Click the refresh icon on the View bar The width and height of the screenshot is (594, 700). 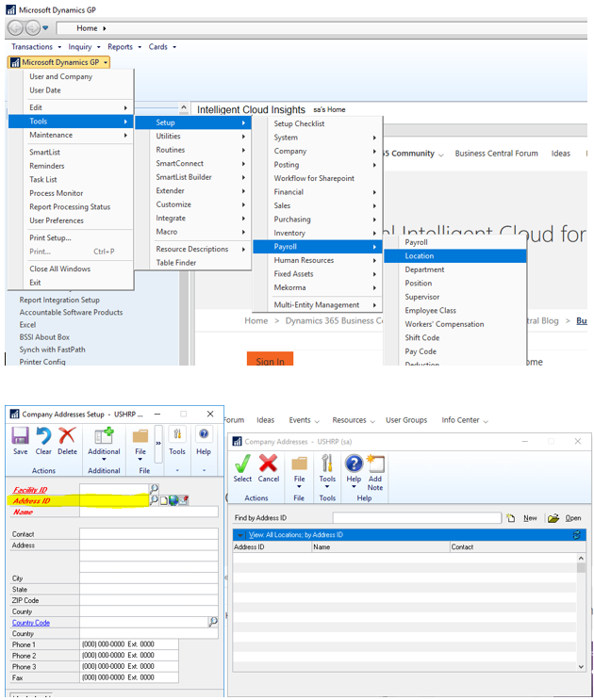(x=577, y=534)
